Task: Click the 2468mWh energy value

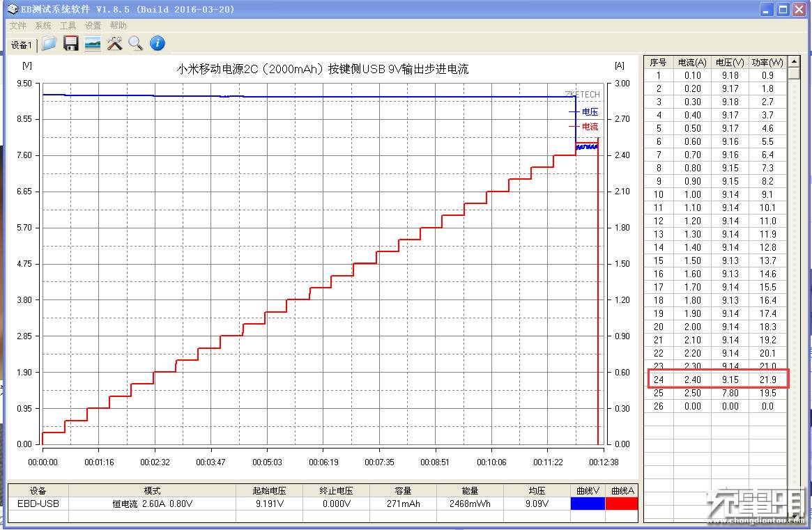Action: (470, 504)
